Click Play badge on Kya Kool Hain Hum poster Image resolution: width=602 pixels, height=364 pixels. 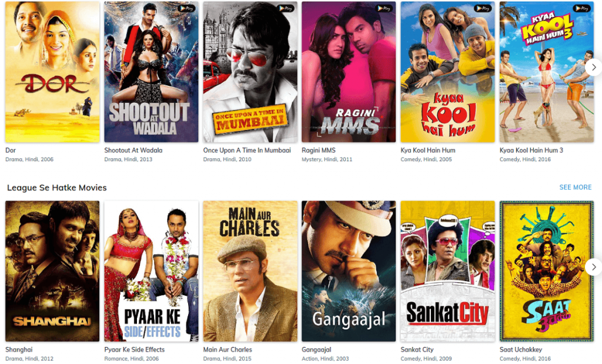coord(483,8)
